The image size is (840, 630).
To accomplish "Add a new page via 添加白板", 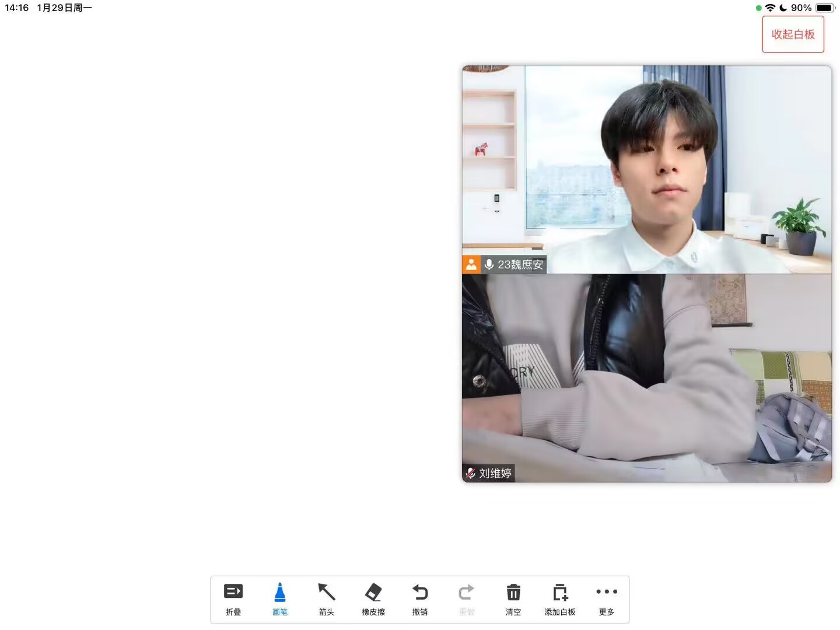I will pos(560,593).
